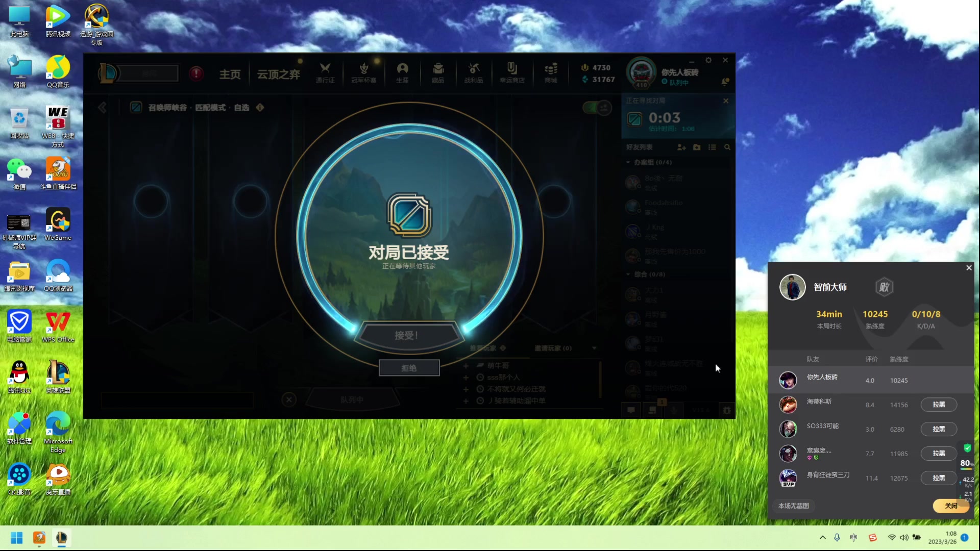Screen dimensions: 980x551
Task: Blacklist 海蒂科斯 with 拉黑 button
Action: click(x=939, y=405)
